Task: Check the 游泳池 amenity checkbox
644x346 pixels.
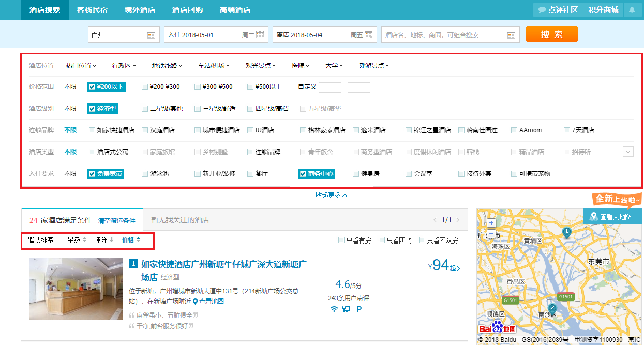Action: tap(145, 174)
